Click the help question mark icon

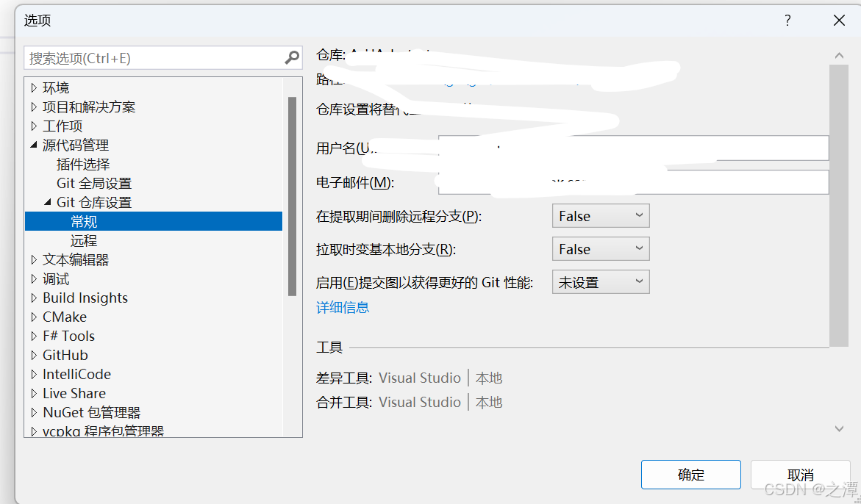(x=787, y=21)
